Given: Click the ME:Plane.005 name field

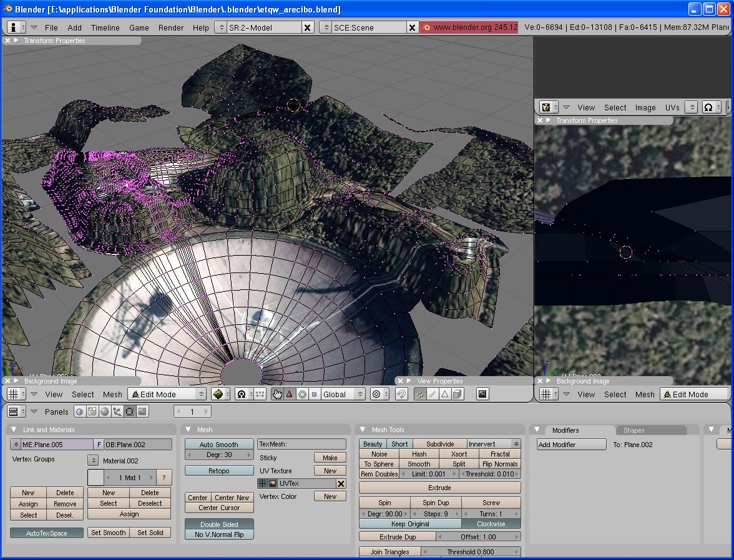Looking at the screenshot, I should coord(56,445).
